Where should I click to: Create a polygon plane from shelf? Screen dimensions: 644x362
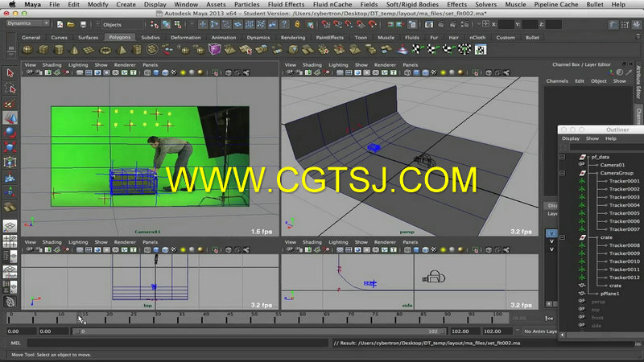pos(89,50)
